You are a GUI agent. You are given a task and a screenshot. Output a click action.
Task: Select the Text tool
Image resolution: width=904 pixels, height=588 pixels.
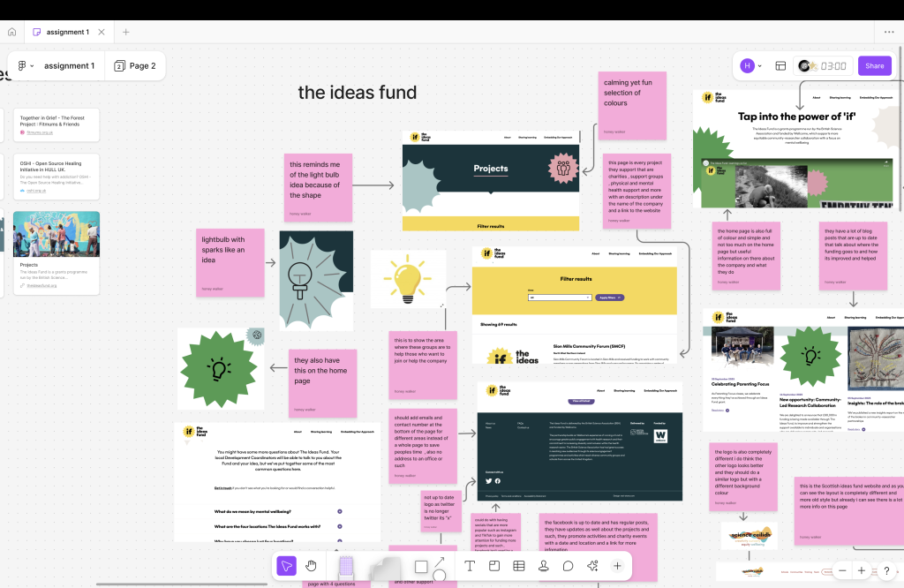pyautogui.click(x=470, y=566)
